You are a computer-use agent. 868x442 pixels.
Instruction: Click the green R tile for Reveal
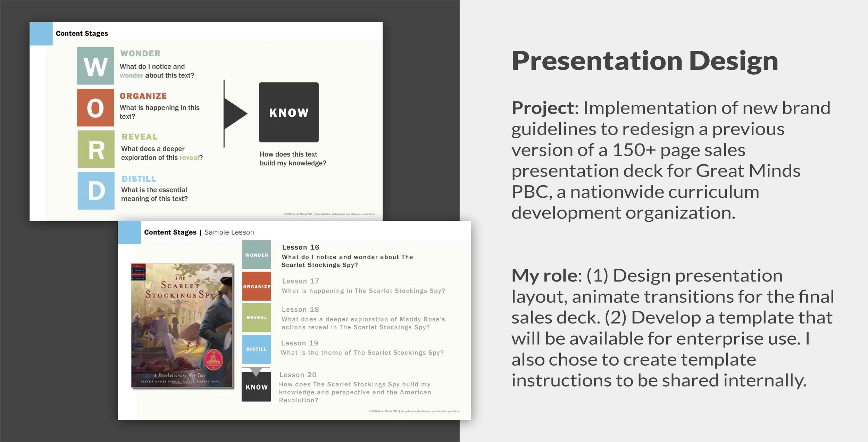tap(96, 149)
